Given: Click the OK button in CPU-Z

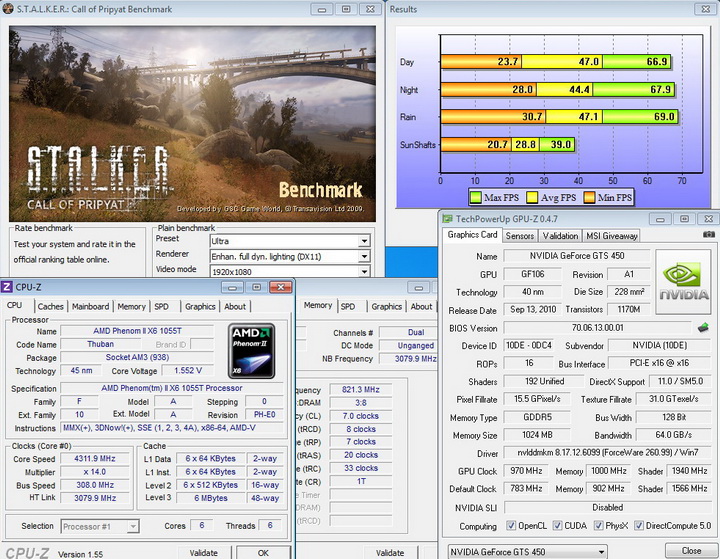Looking at the screenshot, I should click(x=263, y=553).
